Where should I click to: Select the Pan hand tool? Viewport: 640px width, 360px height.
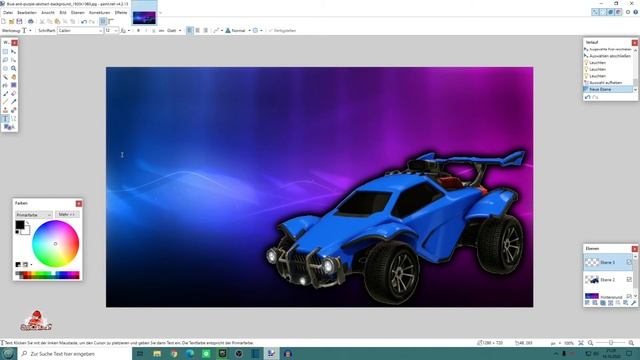click(x=13, y=77)
